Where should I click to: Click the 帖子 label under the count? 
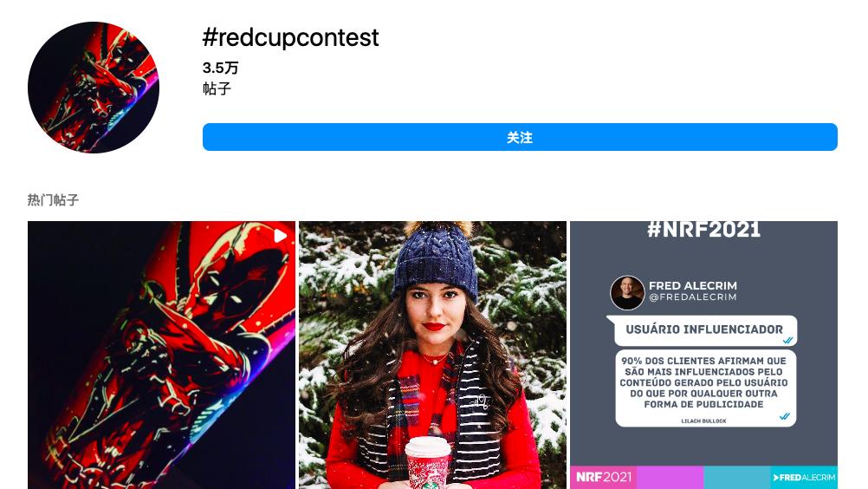coord(217,88)
